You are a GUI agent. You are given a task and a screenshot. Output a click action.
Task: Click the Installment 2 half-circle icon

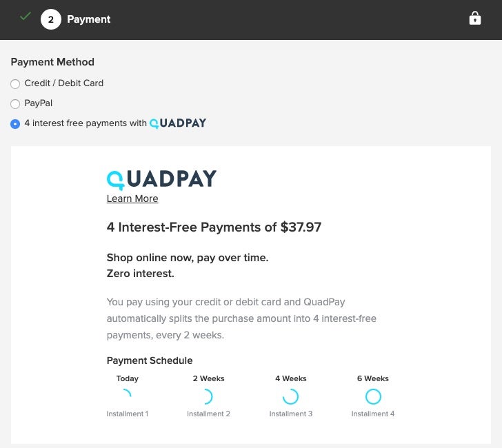(207, 396)
